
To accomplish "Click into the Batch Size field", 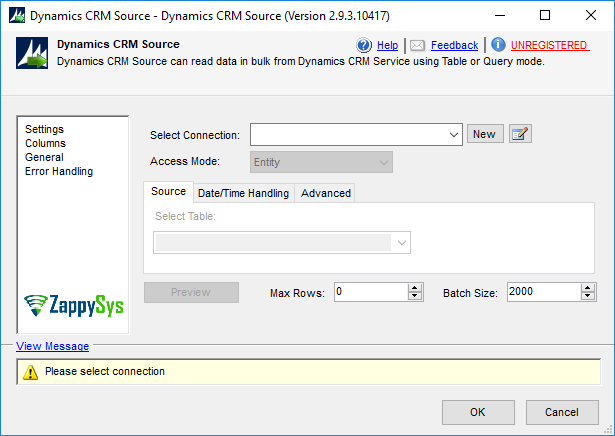I will tap(544, 292).
